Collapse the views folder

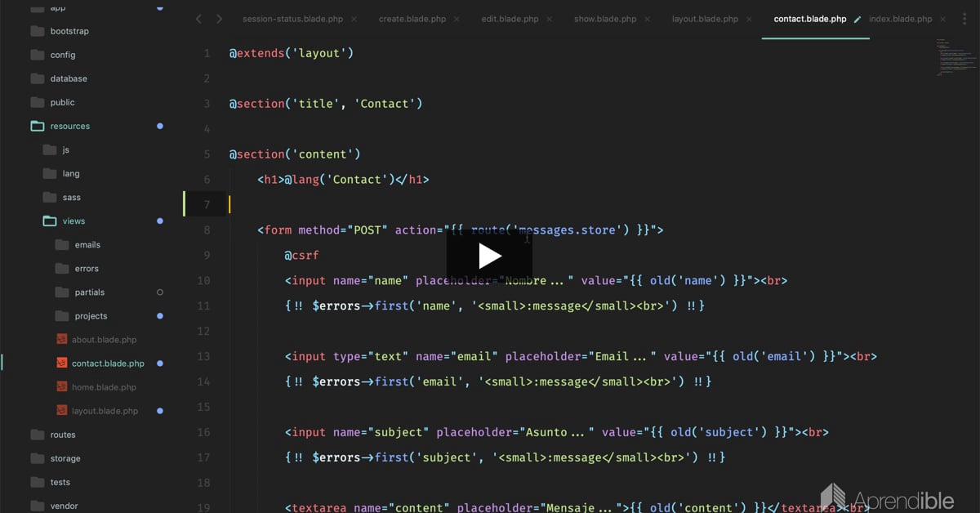pyautogui.click(x=73, y=221)
